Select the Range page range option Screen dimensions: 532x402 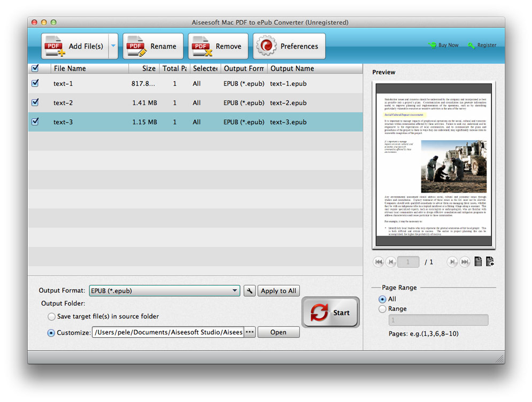[x=382, y=309]
